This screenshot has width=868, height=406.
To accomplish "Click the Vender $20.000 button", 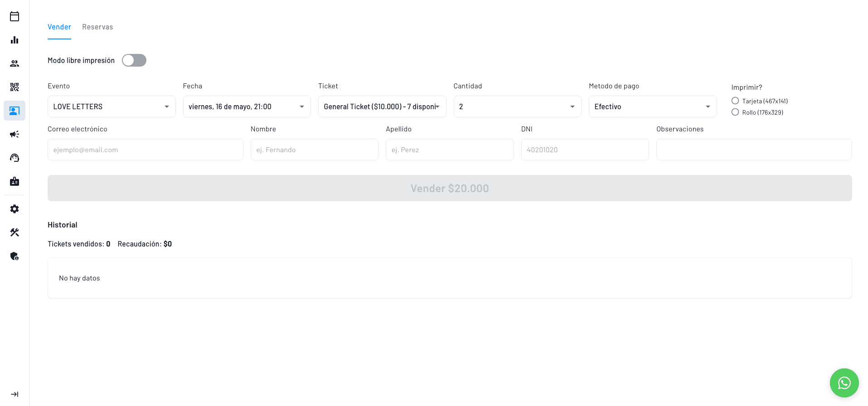I will pyautogui.click(x=450, y=188).
